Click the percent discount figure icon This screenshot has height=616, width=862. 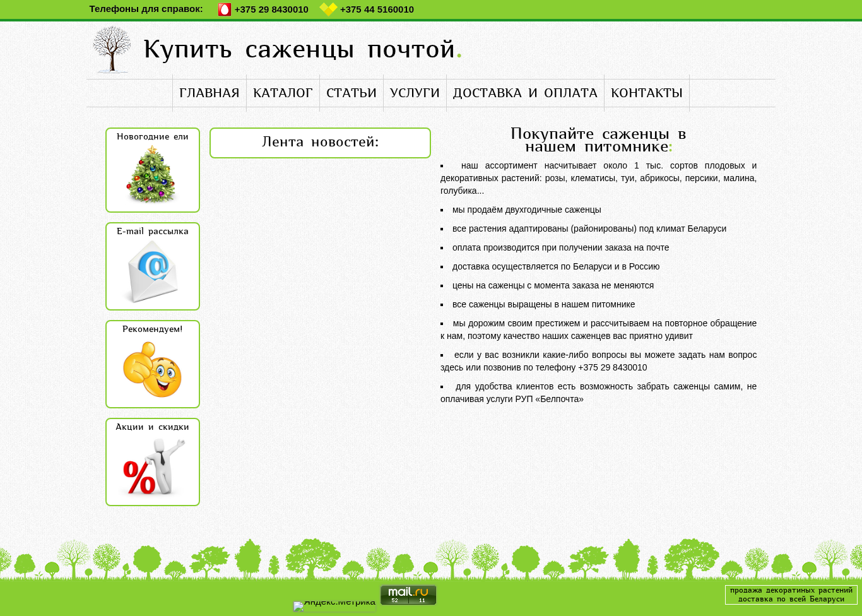click(153, 467)
